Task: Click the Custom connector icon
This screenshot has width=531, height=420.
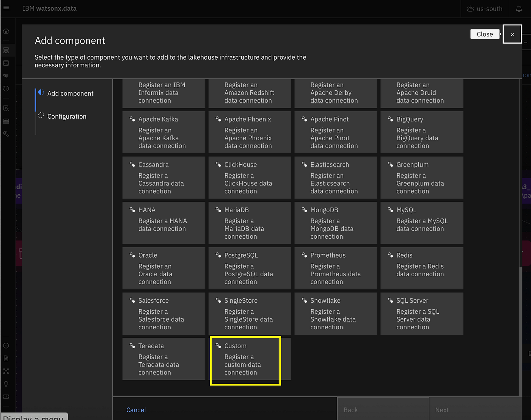Action: coord(218,346)
